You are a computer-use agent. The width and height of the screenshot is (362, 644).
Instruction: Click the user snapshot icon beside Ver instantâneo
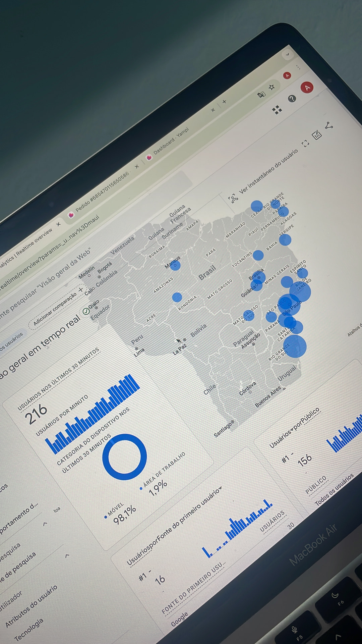click(x=233, y=199)
